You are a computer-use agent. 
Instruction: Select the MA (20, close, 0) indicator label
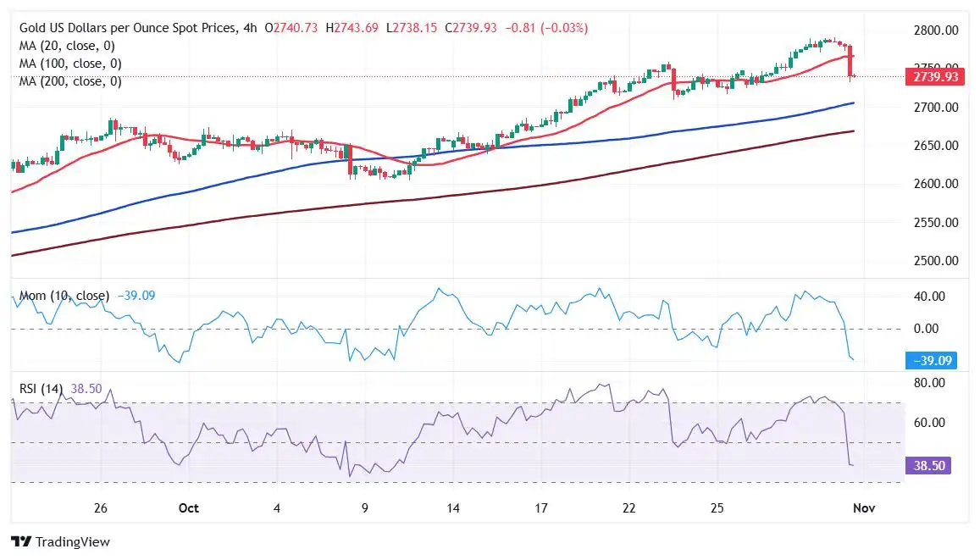67,46
